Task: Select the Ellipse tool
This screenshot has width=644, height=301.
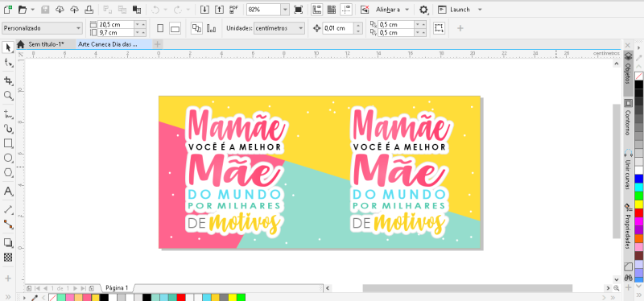Action: point(8,158)
